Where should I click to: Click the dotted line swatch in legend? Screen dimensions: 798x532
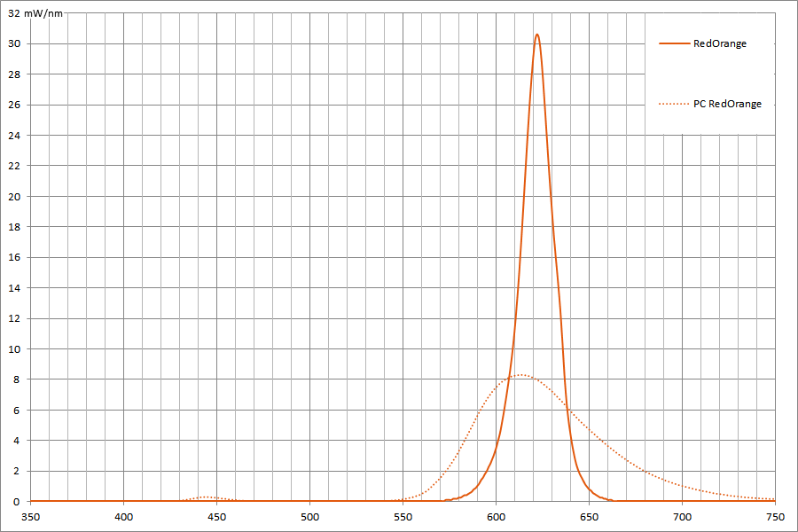coord(674,104)
